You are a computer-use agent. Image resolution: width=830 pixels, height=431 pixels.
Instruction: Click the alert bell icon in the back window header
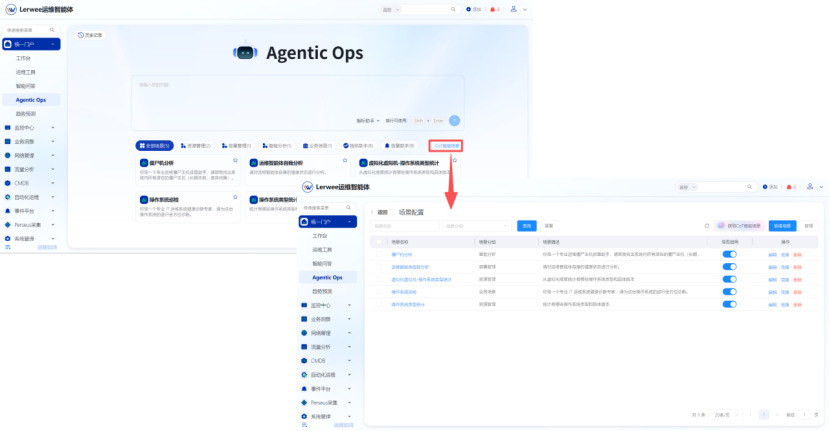(x=493, y=10)
